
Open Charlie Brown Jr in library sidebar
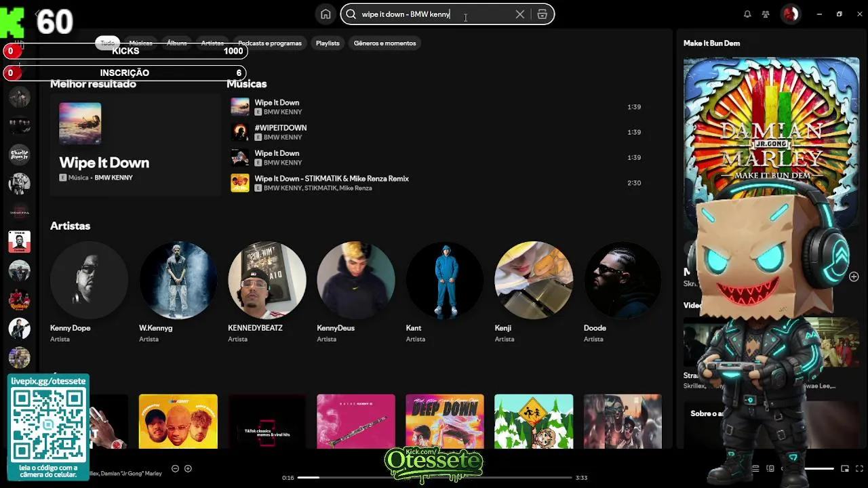(19, 155)
